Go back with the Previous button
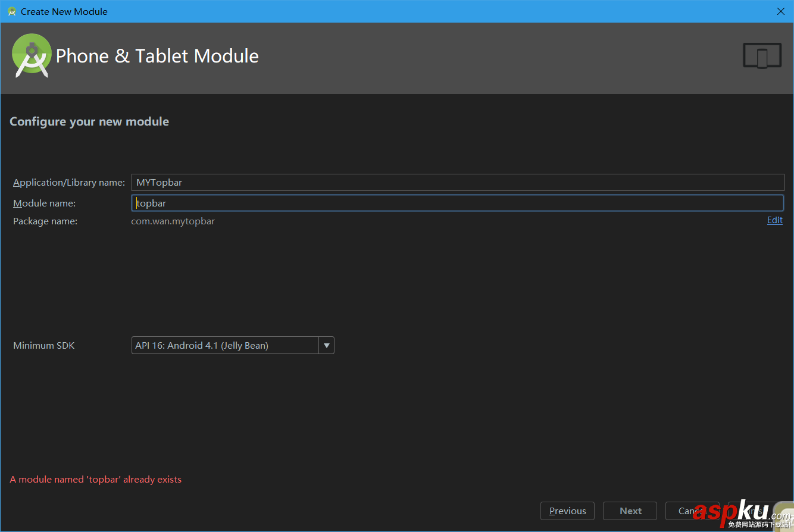This screenshot has width=794, height=532. (x=567, y=511)
